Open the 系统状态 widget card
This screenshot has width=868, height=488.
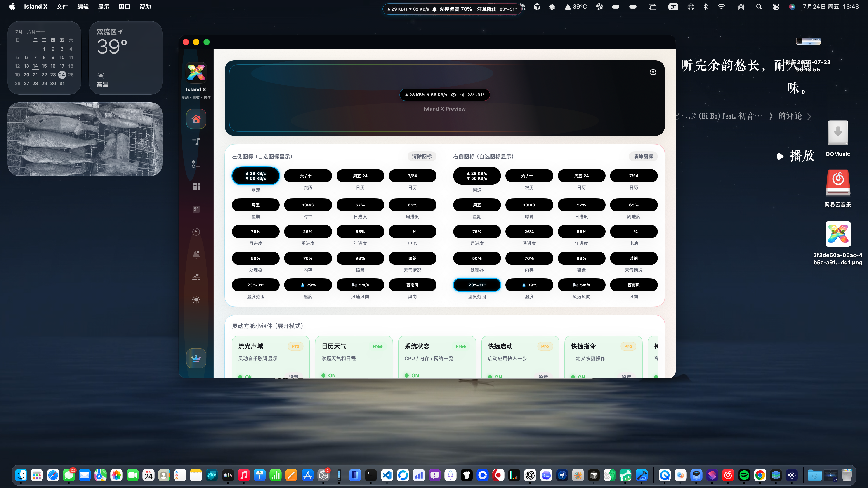click(437, 357)
